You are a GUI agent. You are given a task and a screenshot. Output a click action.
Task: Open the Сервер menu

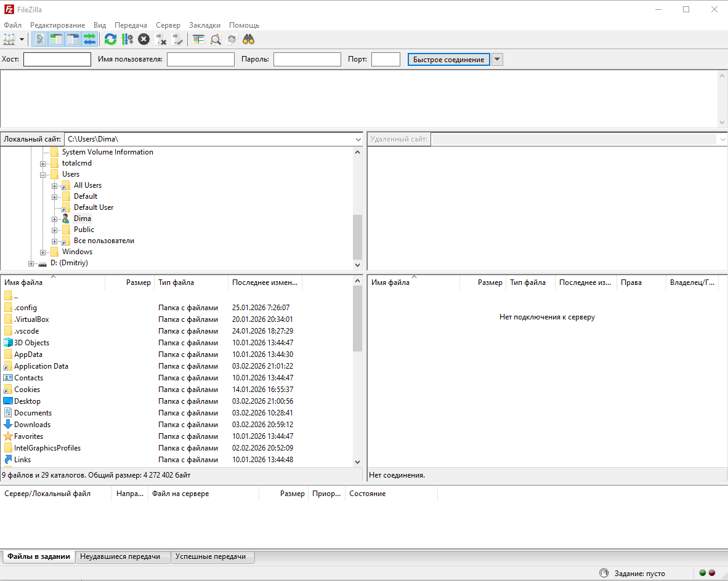coord(168,25)
